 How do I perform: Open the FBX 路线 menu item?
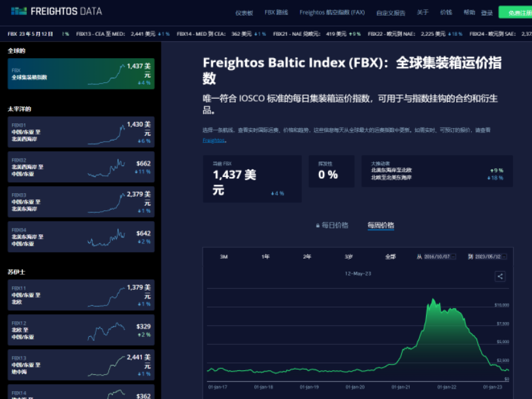[276, 12]
